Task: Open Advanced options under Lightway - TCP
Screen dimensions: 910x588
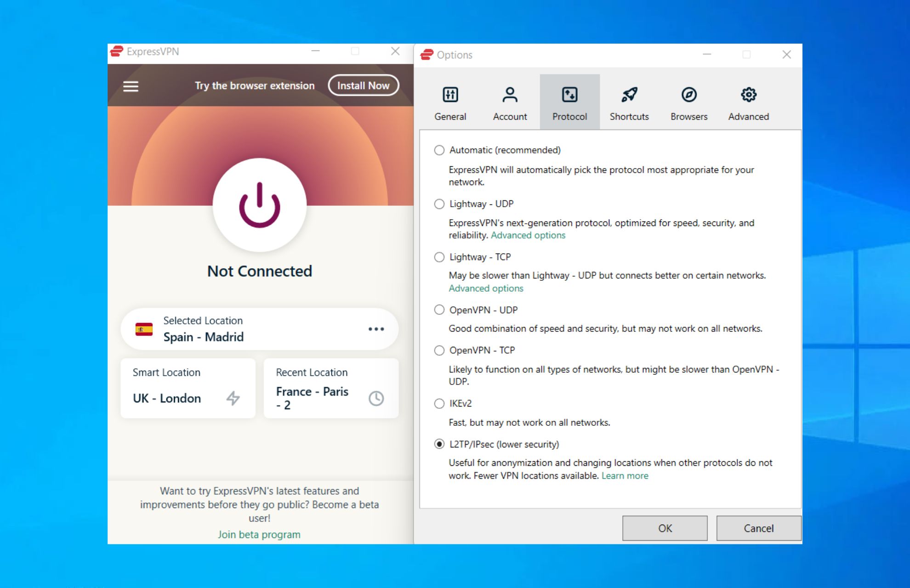Action: click(486, 288)
